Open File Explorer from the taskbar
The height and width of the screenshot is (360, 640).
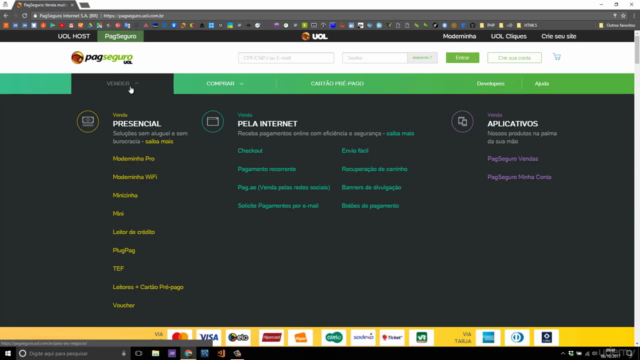click(156, 353)
